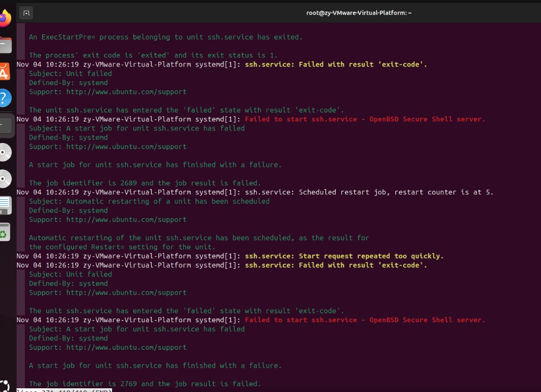Screen dimensions: 541x392
Task: Open Firefox from the dock
Action: point(4,20)
